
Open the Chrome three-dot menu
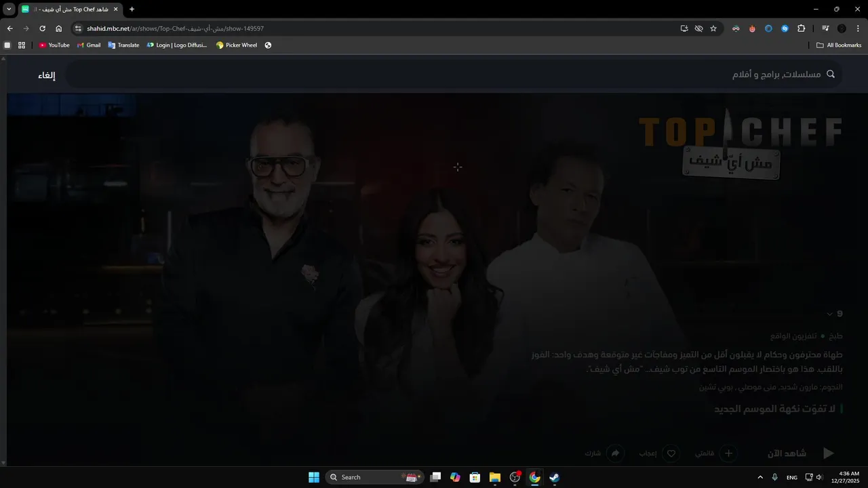pyautogui.click(x=858, y=28)
